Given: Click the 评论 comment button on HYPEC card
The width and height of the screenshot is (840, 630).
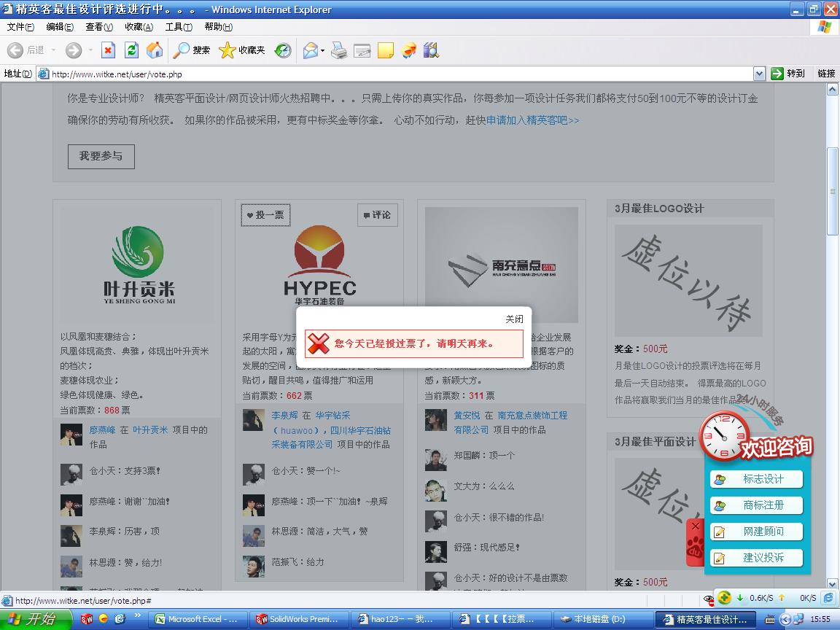Looking at the screenshot, I should (378, 215).
